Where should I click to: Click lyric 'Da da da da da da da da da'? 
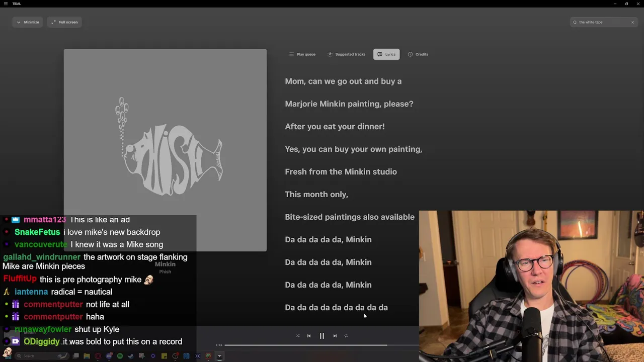336,308
